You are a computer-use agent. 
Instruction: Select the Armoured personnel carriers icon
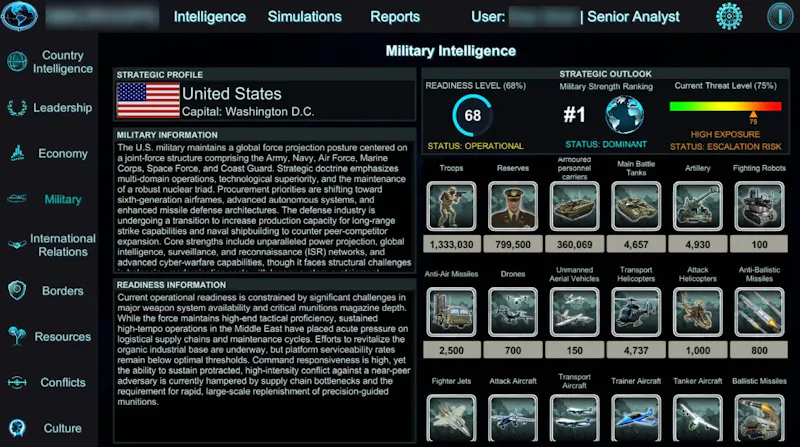574,206
